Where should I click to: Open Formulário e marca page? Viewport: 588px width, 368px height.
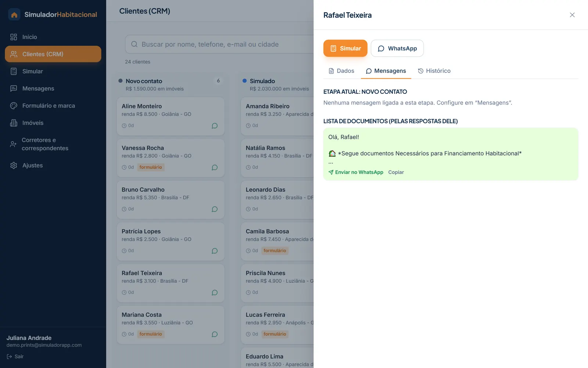53,106
